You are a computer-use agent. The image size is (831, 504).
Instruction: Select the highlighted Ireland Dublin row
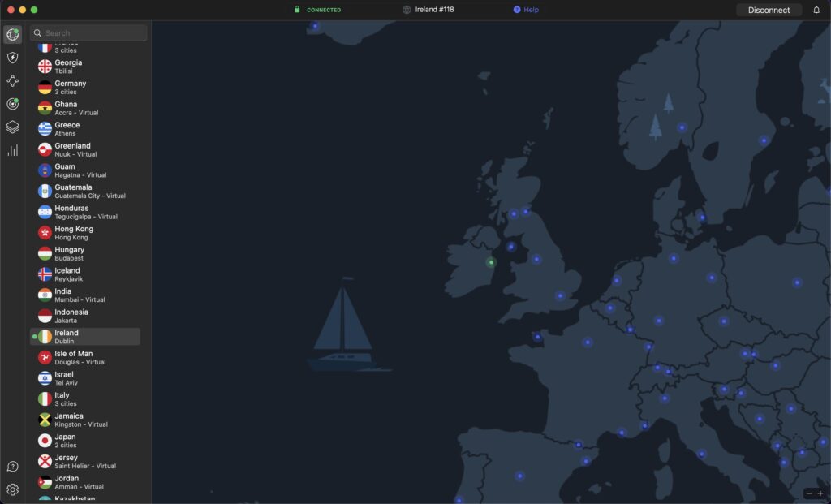84,337
